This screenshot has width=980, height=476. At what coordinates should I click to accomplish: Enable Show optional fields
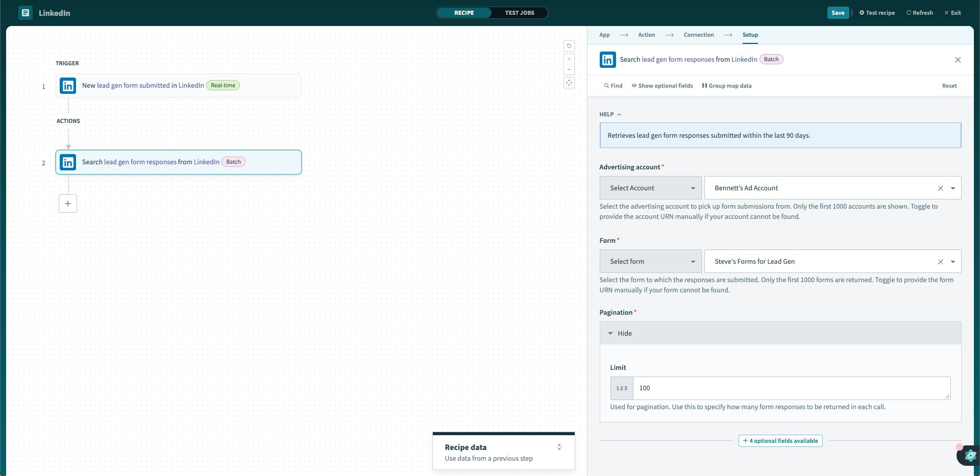(x=661, y=86)
